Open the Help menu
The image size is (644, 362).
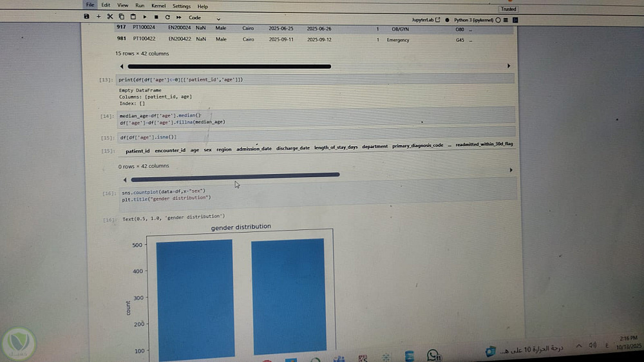tap(202, 6)
